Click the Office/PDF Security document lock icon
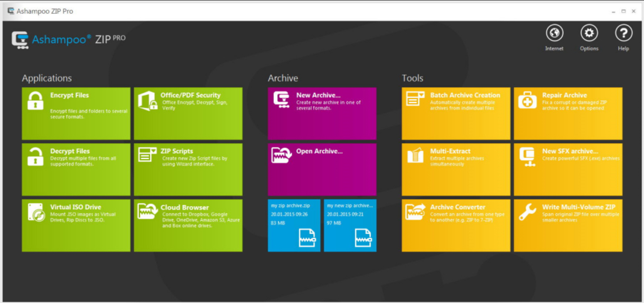The image size is (644, 303). [x=147, y=101]
